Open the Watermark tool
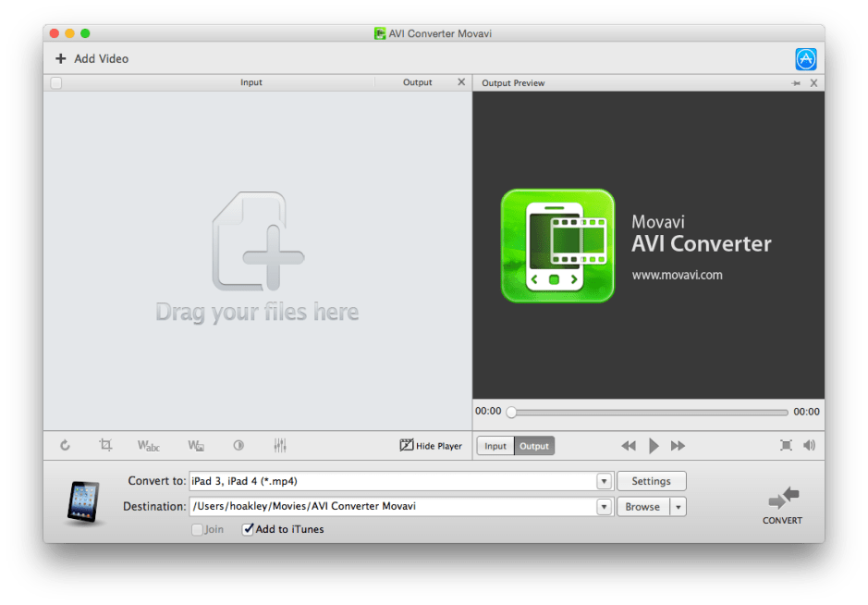The image size is (868, 605). (195, 445)
